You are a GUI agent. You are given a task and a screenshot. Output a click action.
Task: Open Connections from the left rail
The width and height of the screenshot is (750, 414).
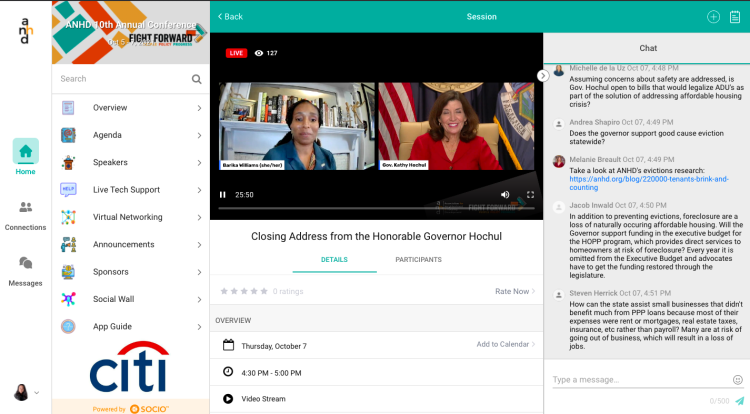[25, 214]
